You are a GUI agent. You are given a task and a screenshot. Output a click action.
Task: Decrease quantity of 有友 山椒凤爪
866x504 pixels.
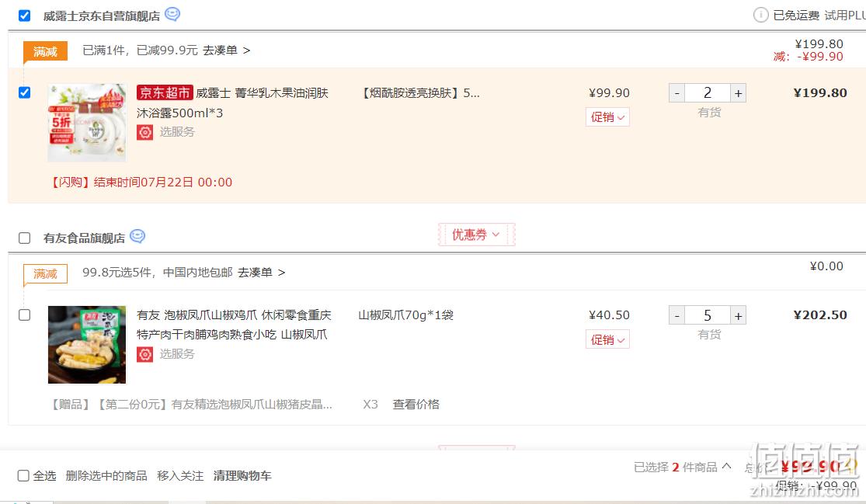click(676, 315)
